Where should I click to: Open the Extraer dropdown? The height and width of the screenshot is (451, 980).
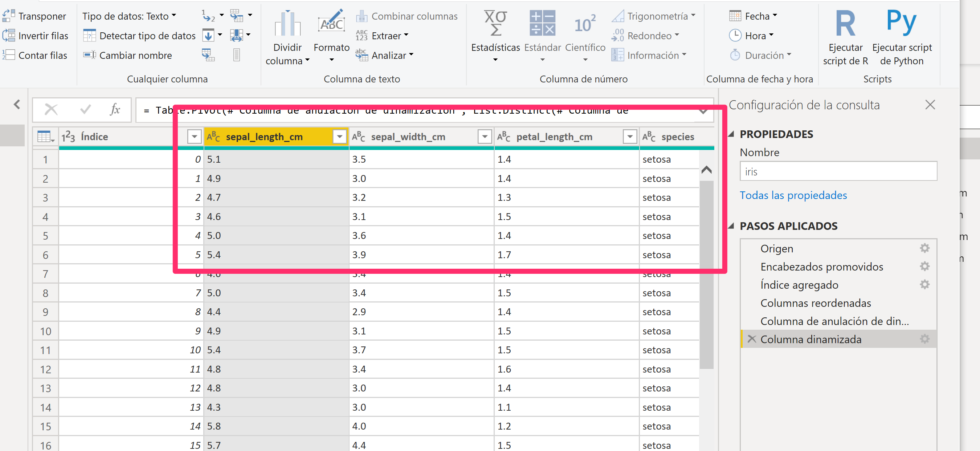(x=382, y=36)
